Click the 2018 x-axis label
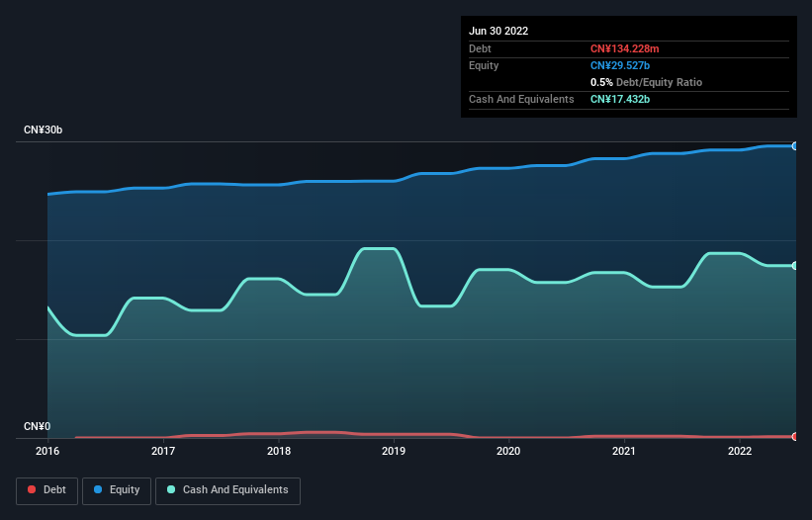 (279, 451)
